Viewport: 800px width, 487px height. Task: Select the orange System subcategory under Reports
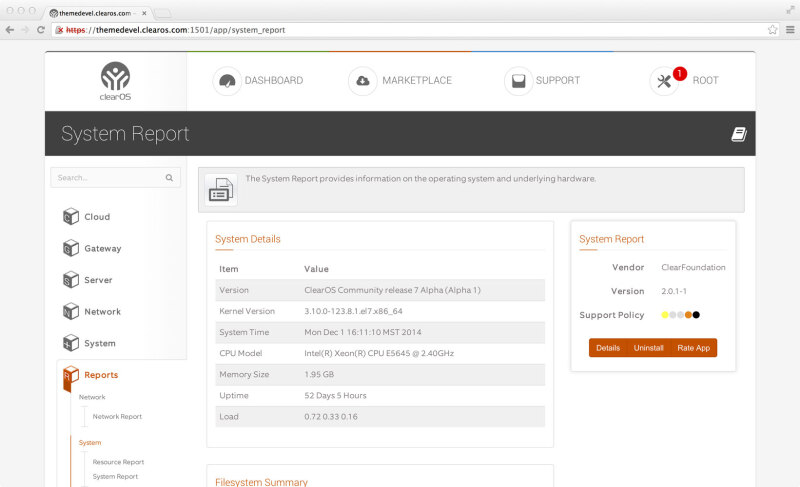[x=90, y=443]
